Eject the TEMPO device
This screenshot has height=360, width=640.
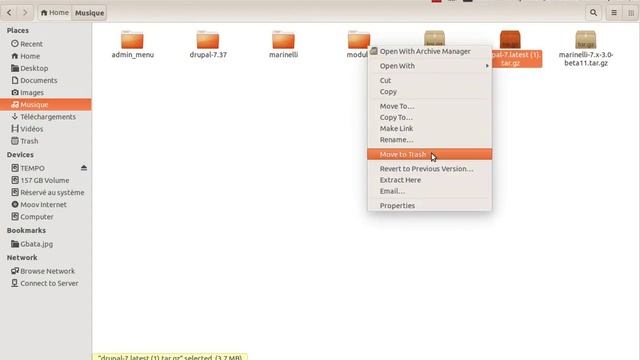tap(84, 168)
